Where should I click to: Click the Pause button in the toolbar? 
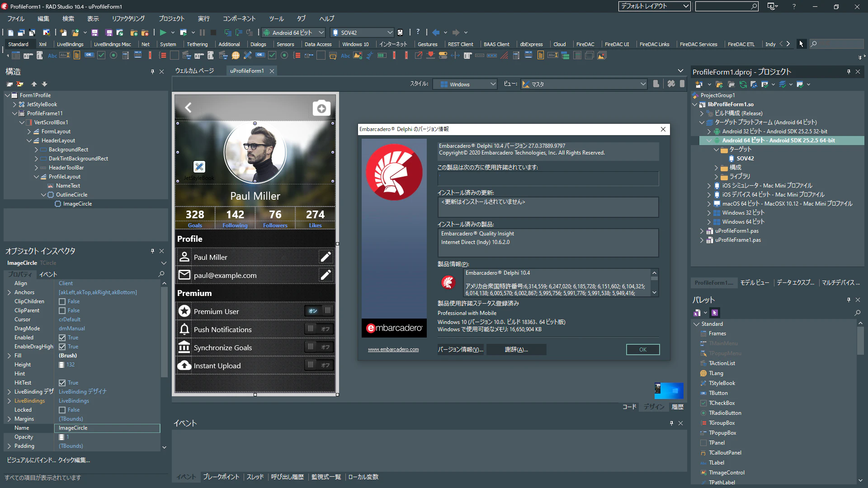(202, 33)
